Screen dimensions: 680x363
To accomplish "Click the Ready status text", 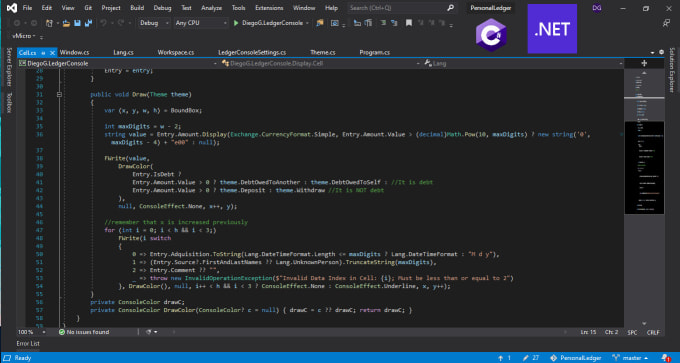I will tap(23, 358).
